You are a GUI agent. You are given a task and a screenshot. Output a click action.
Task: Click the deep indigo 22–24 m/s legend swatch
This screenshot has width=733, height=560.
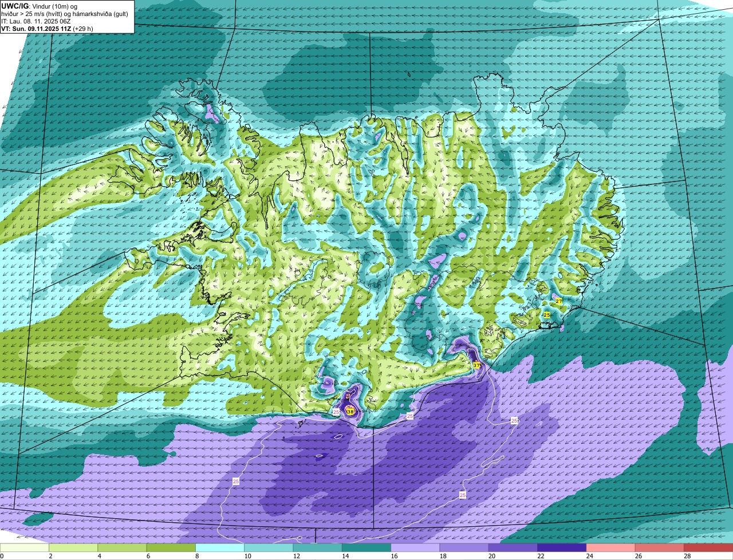coord(562,547)
